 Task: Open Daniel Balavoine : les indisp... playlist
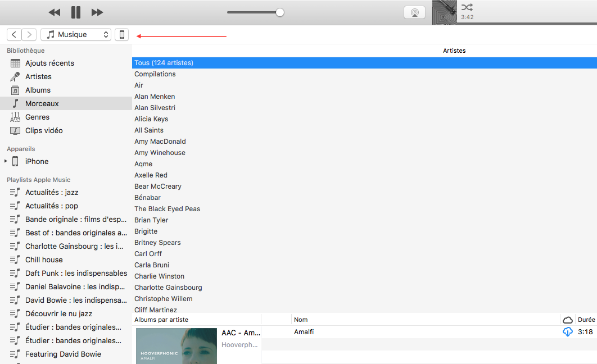point(66,287)
